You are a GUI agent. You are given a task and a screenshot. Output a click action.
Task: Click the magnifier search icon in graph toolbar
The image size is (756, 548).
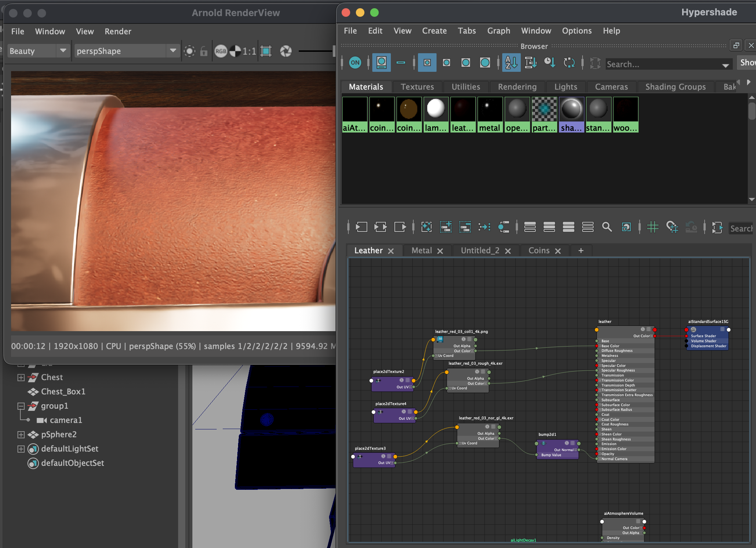(x=607, y=227)
